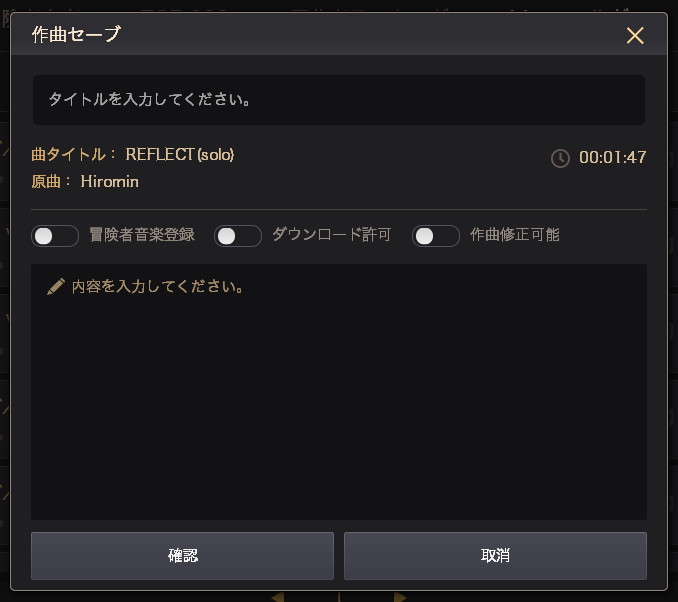Click the ダウンロード許可 label text
This screenshot has height=602, width=678.
tap(331, 235)
